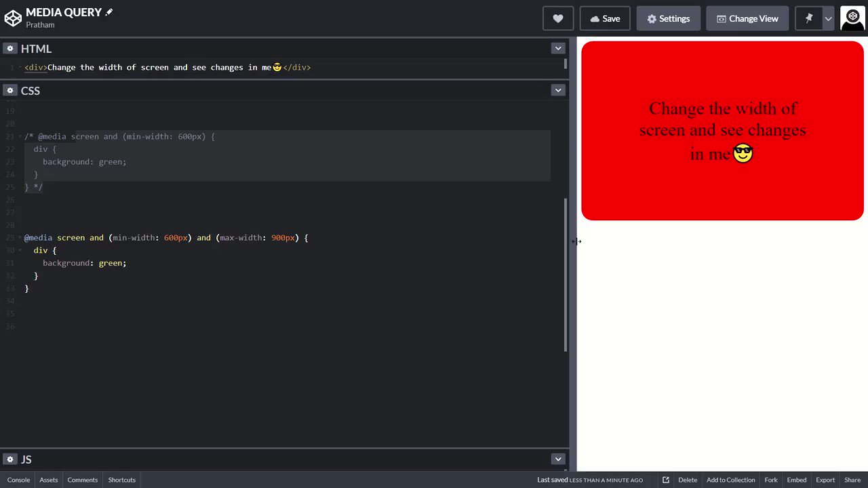The height and width of the screenshot is (488, 868).
Task: Open pin dropdown arrow
Action: tap(828, 18)
